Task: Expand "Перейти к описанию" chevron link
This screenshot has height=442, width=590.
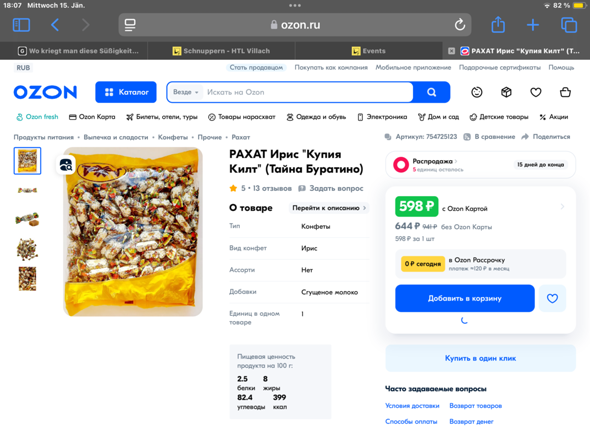Action: click(329, 208)
